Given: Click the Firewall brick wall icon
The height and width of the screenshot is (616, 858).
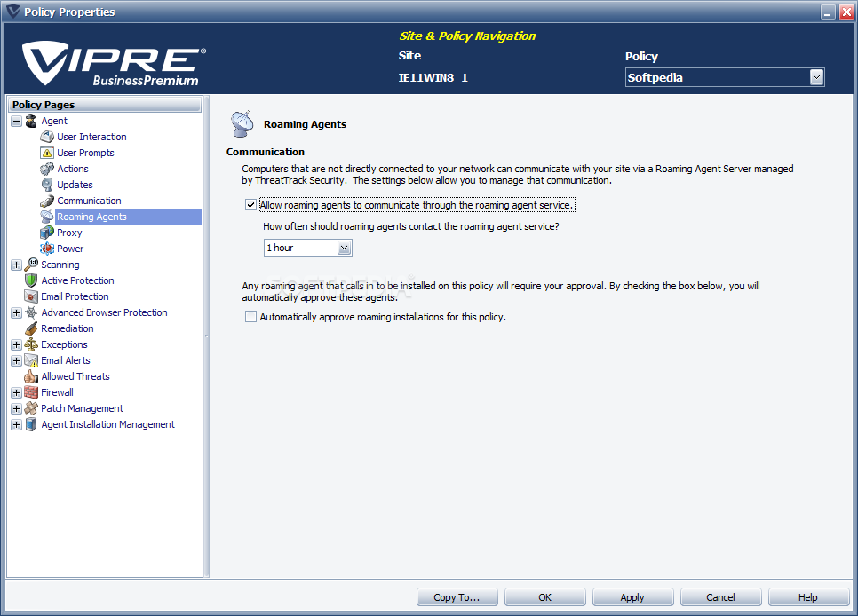Looking at the screenshot, I should pyautogui.click(x=31, y=392).
